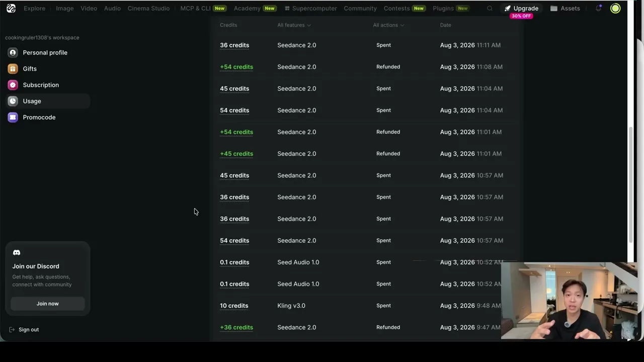Screen dimensions: 644x362
Task: Click the Upgrade rocket icon
Action: [x=508, y=9]
